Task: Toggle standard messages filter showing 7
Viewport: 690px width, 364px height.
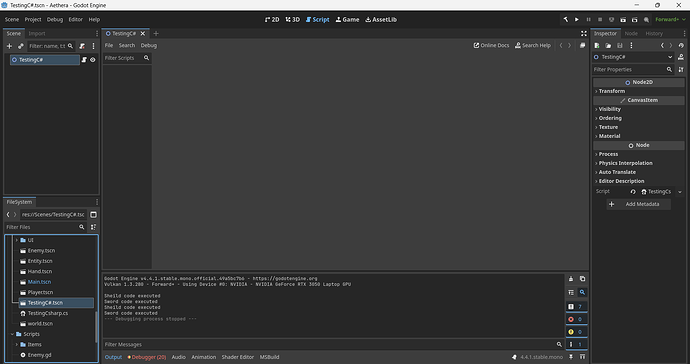Action: (576, 307)
